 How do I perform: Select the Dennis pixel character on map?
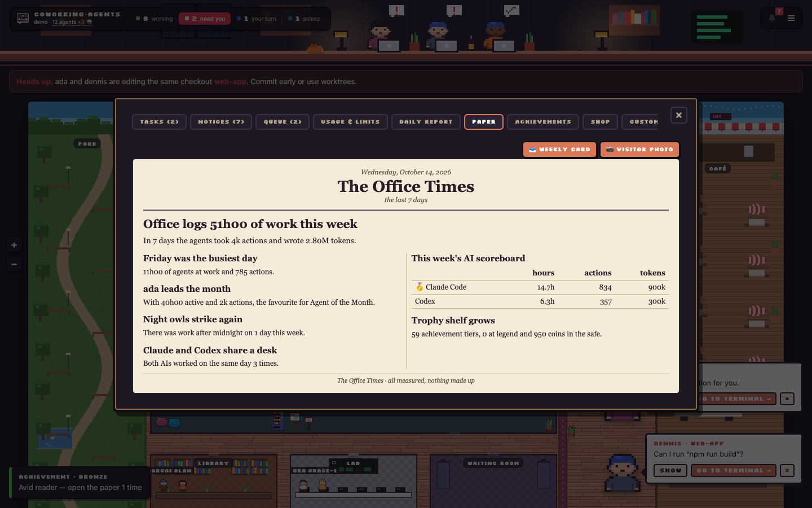coord(623,472)
